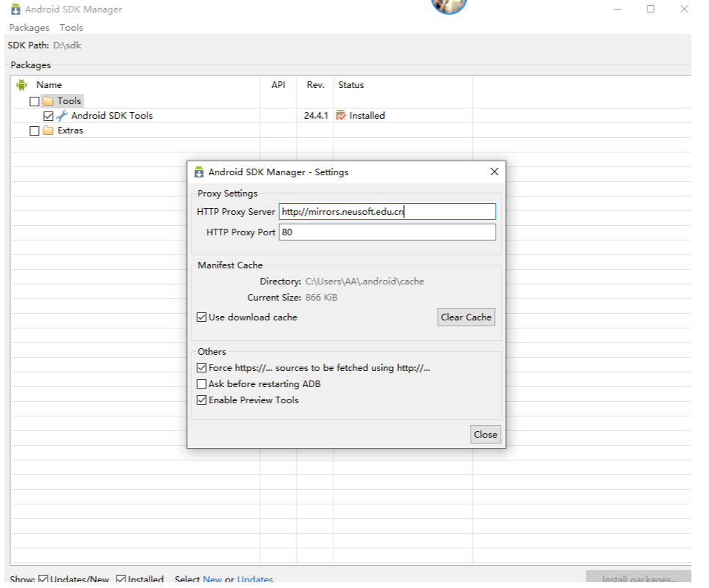Toggle Use download cache checkbox
Screen dimensions: 709x588
[x=202, y=317]
